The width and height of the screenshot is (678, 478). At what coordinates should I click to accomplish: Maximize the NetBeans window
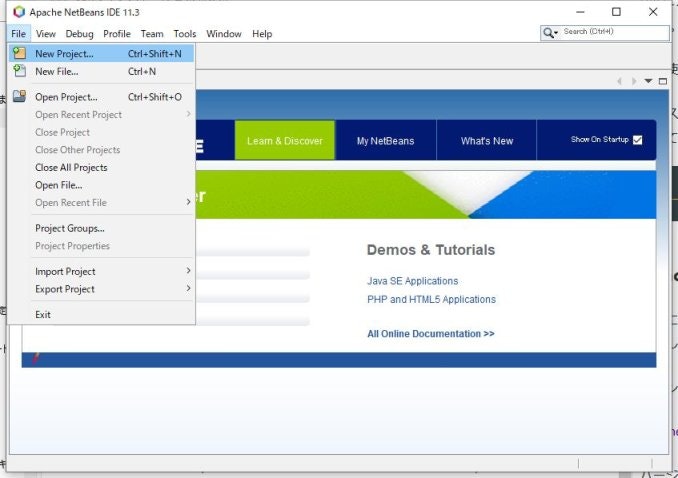pyautogui.click(x=616, y=12)
